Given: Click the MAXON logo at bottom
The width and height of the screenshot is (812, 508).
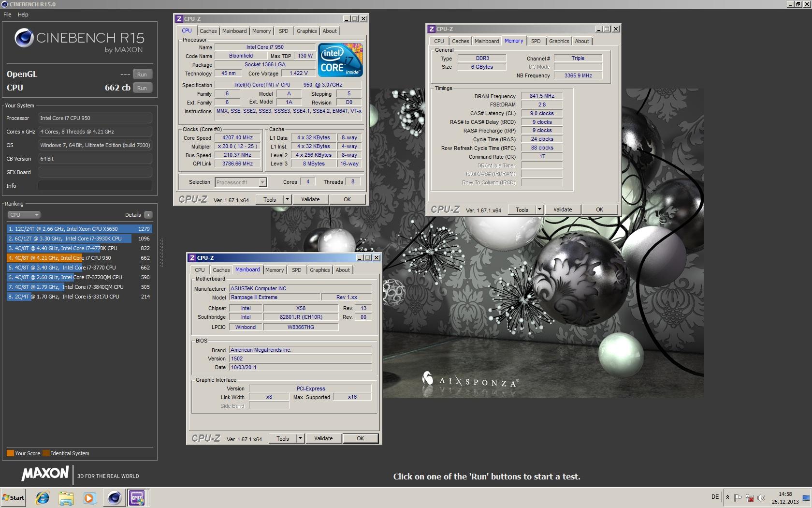Looking at the screenshot, I should 45,474.
